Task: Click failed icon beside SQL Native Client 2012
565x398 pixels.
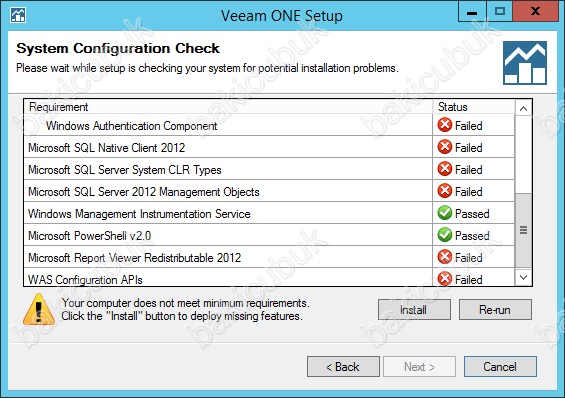Action: tap(445, 147)
